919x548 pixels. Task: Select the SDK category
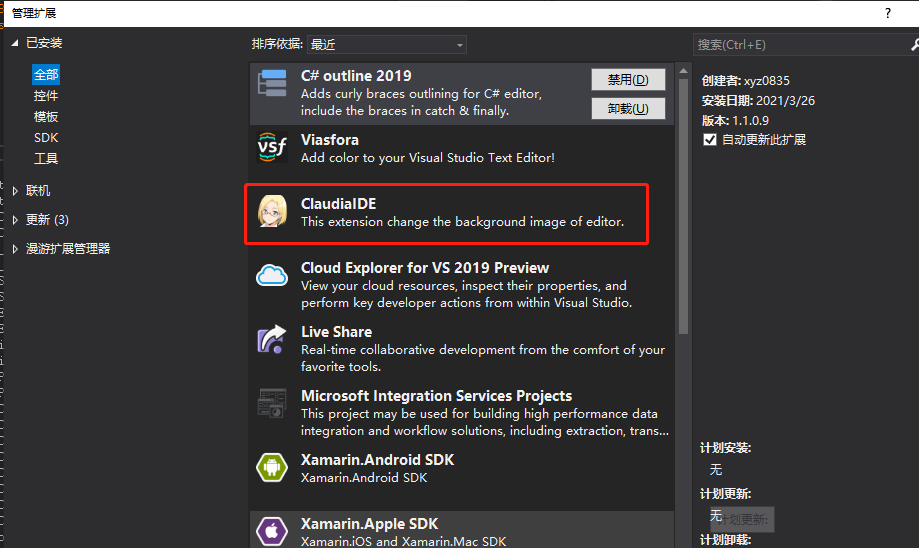pyautogui.click(x=46, y=138)
